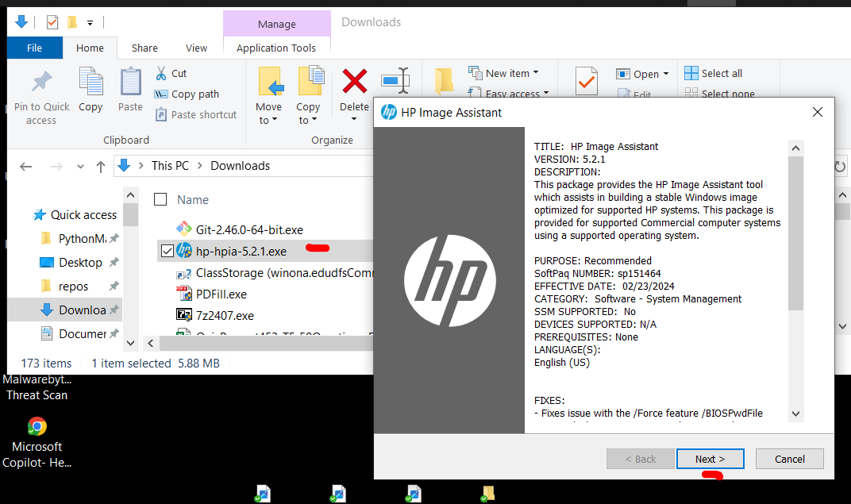Select Copy path in Clipboard group

pyautogui.click(x=187, y=94)
